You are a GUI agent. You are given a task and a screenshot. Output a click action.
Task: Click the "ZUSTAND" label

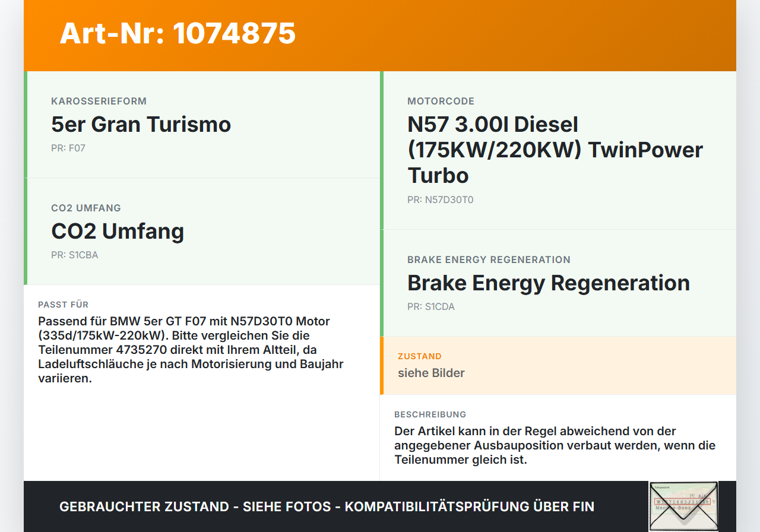click(x=420, y=356)
